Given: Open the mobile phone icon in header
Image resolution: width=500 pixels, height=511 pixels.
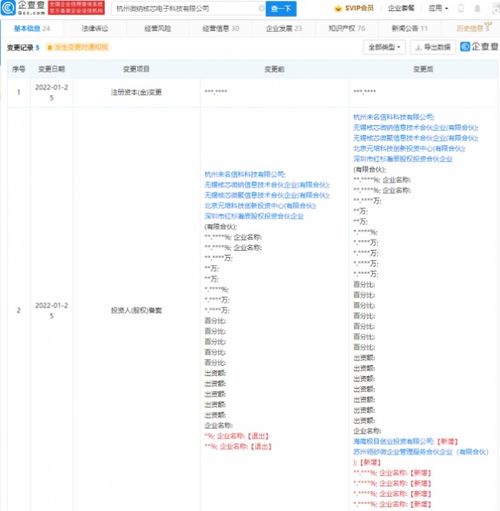Looking at the screenshot, I should click(461, 8).
